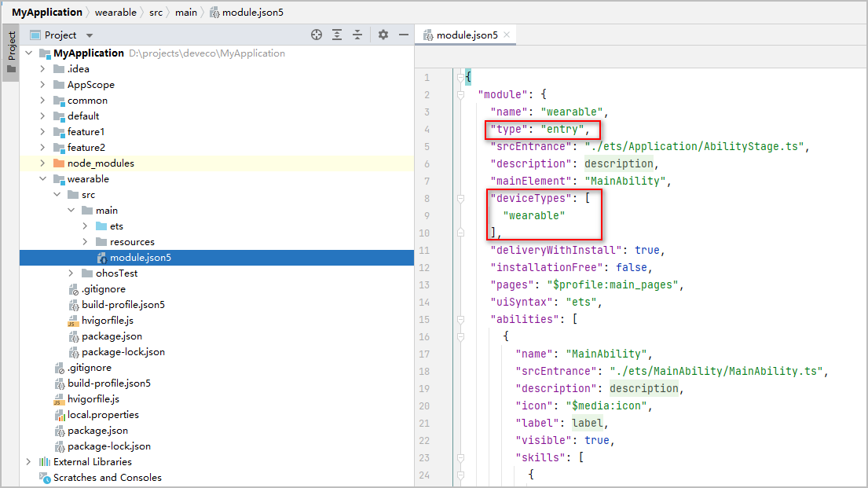Expand External Libraries node
The height and width of the screenshot is (488, 868).
pos(29,461)
